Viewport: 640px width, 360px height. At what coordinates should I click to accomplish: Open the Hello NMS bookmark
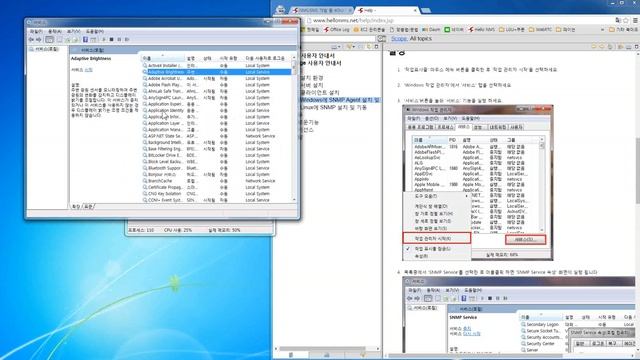click(482, 30)
